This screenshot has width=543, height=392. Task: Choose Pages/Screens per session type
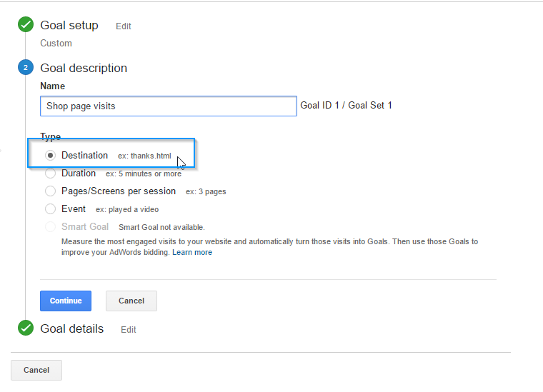click(50, 191)
